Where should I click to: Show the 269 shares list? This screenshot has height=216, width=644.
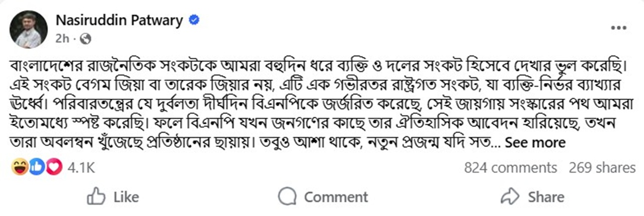[602, 168]
